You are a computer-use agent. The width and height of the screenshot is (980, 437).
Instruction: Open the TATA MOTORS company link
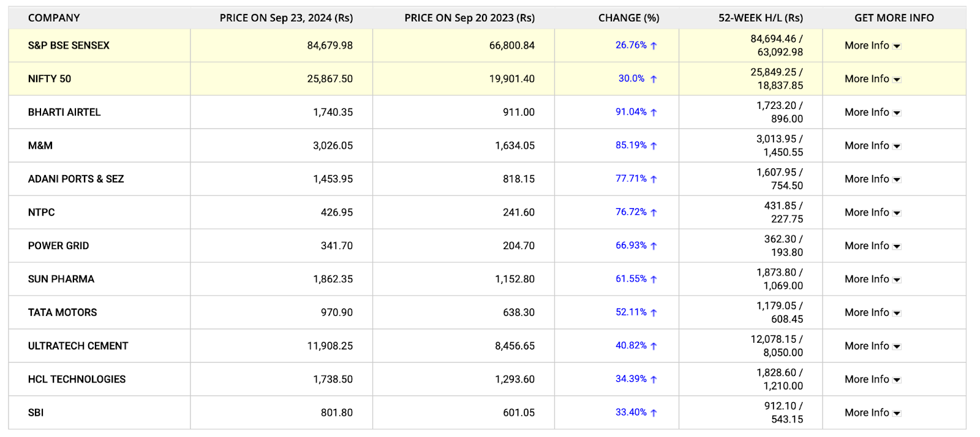coord(62,312)
